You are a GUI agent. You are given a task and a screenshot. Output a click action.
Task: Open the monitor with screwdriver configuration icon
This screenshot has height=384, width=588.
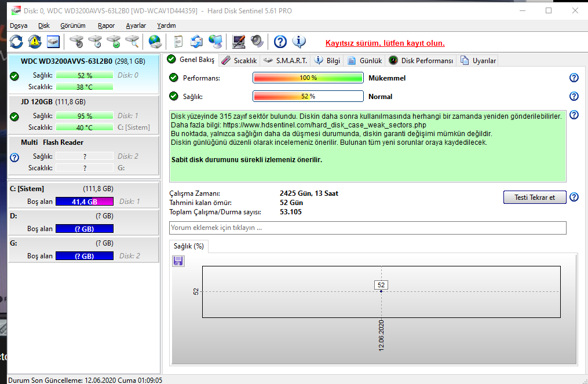[x=239, y=42]
